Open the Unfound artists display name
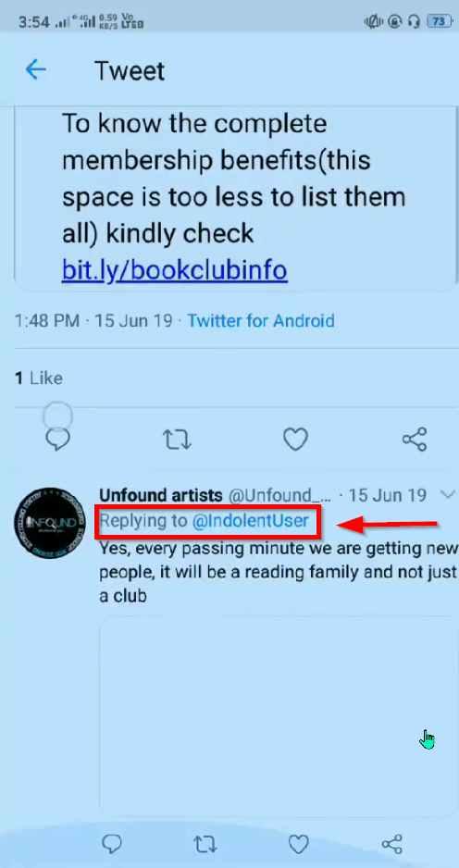459x868 pixels. click(161, 495)
